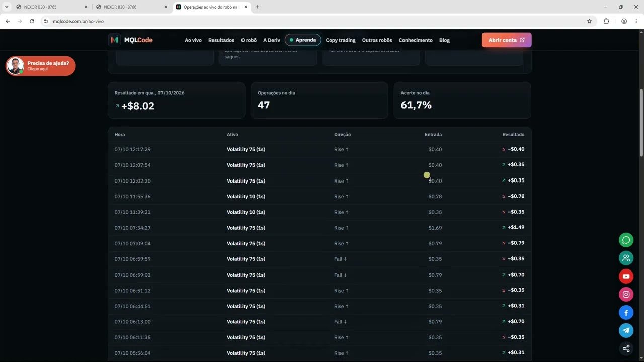Open the A Deriv menu item
The width and height of the screenshot is (644, 362).
pos(272,40)
